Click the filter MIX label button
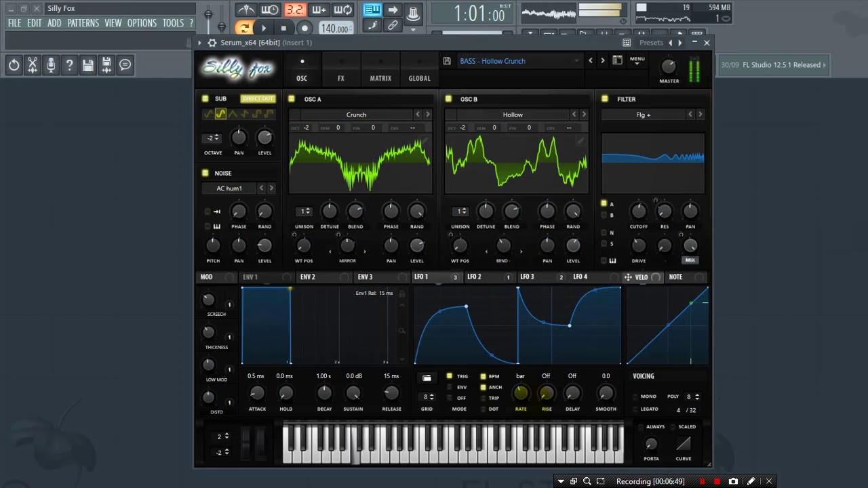This screenshot has width=868, height=488. 690,260
